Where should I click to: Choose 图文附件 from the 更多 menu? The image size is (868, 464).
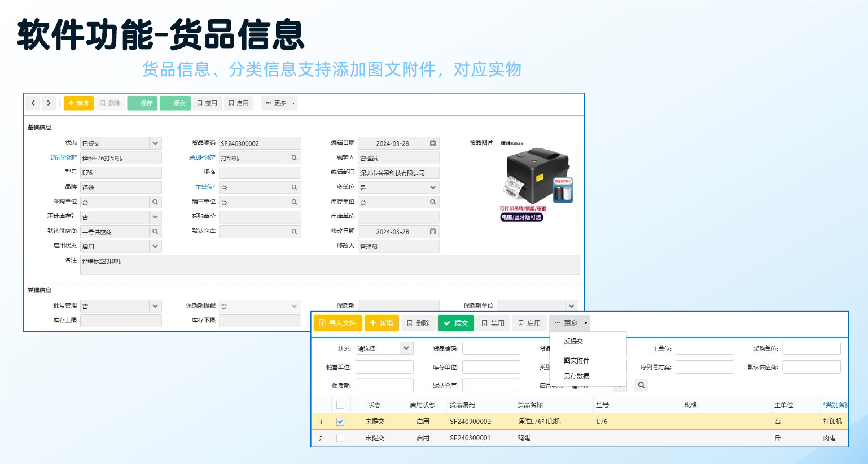click(x=576, y=361)
